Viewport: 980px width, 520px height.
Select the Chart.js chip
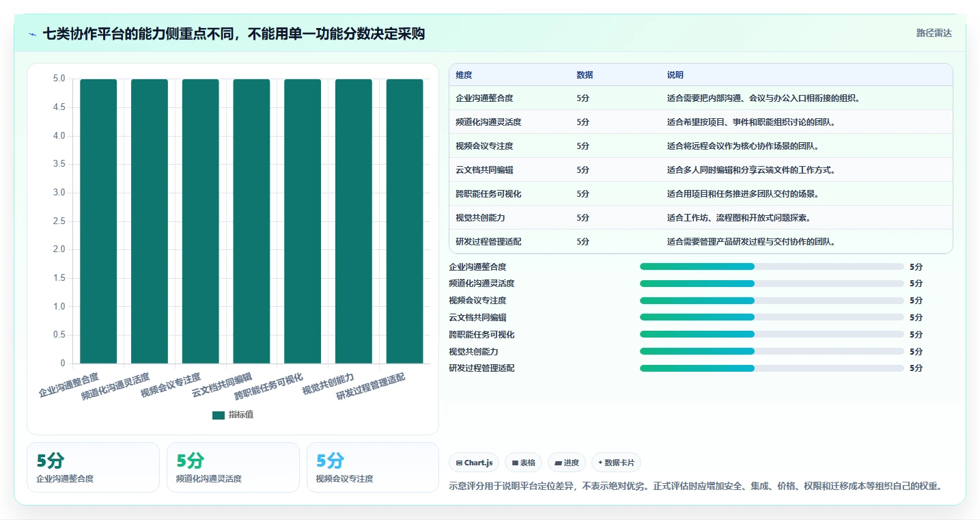474,463
